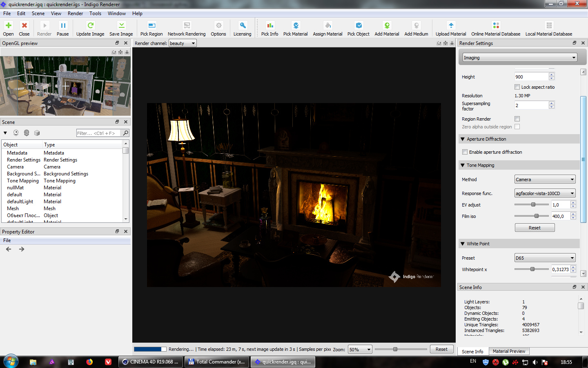Check Enable aperture diffraction
This screenshot has width=588, height=368.
(465, 152)
